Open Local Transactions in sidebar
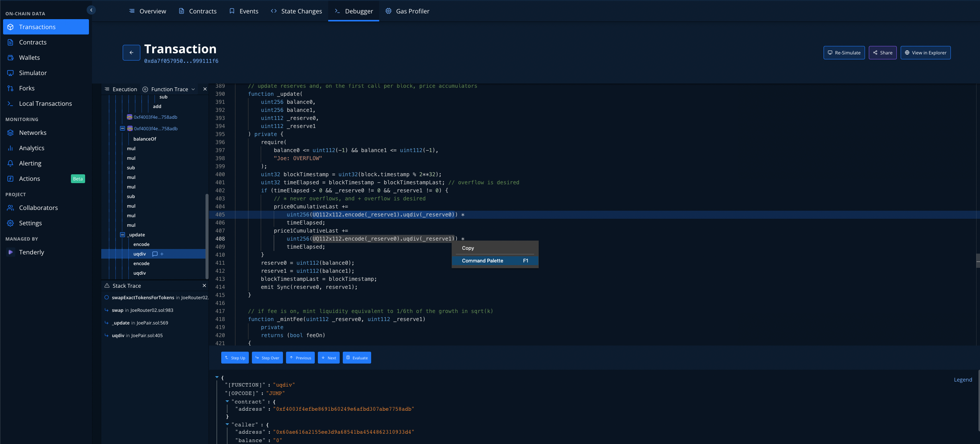The image size is (980, 444). pos(46,103)
